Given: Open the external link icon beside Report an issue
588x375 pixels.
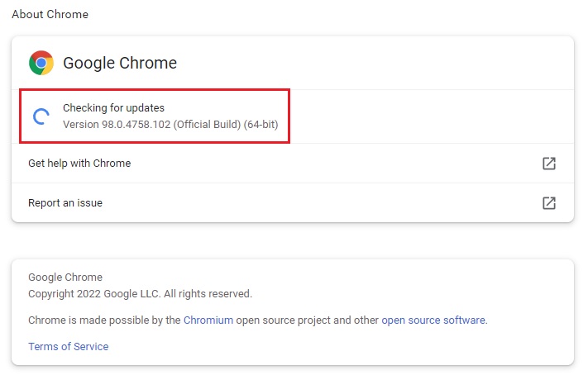Looking at the screenshot, I should click(x=548, y=202).
